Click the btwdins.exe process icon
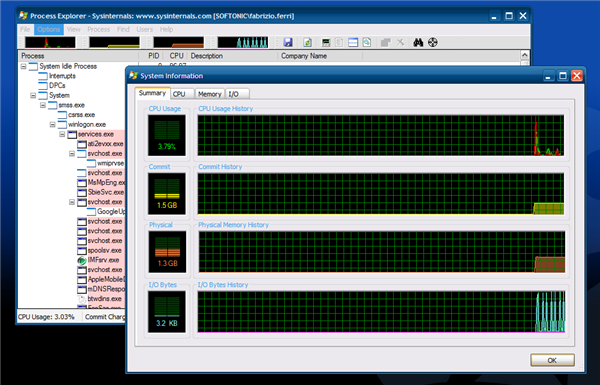The width and height of the screenshot is (600, 385). pos(82,299)
